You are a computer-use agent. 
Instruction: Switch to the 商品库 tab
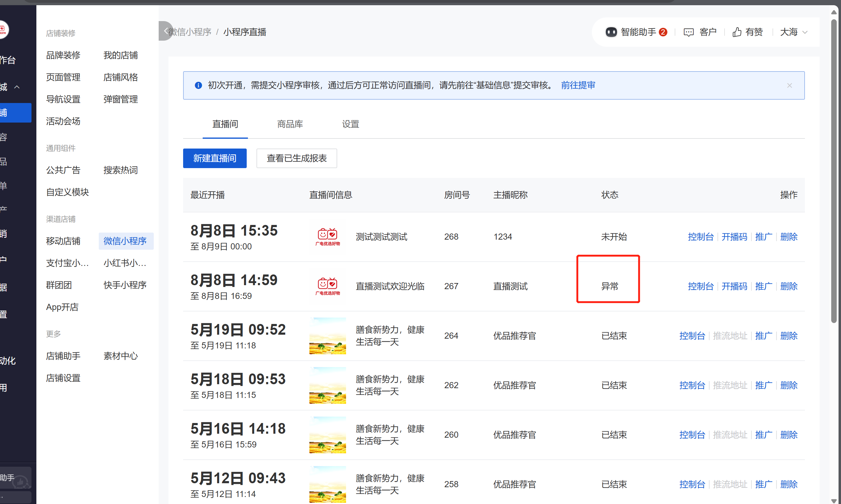290,124
